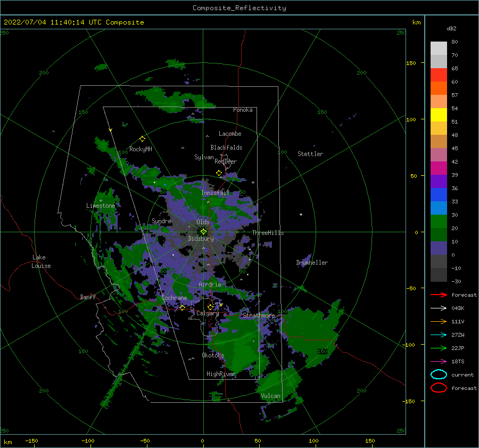
Task: Click the Didsbury label
Action: (201, 239)
